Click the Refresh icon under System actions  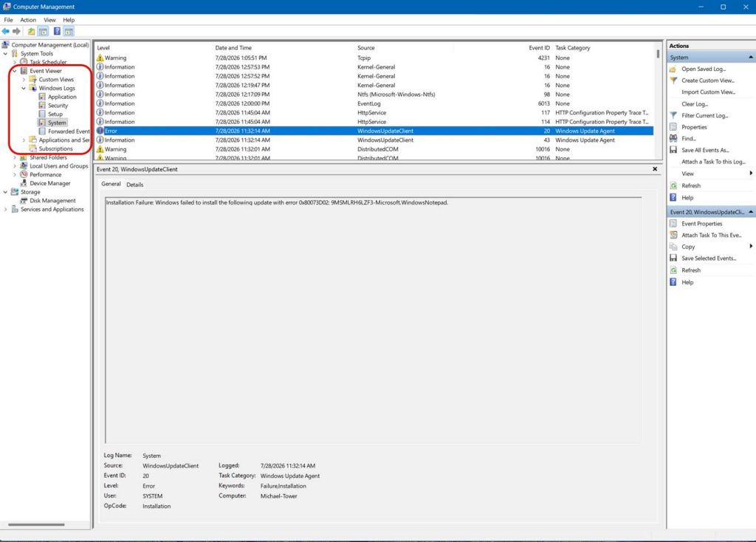(x=673, y=185)
